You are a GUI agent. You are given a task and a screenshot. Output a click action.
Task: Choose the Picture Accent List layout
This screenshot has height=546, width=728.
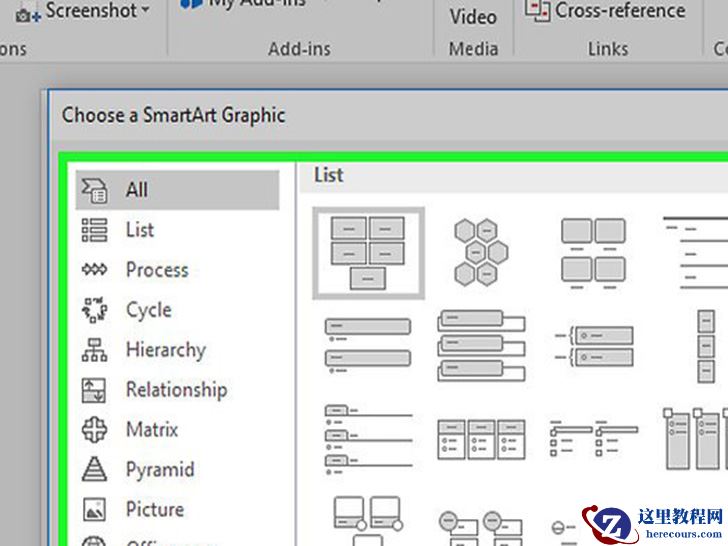click(696, 439)
